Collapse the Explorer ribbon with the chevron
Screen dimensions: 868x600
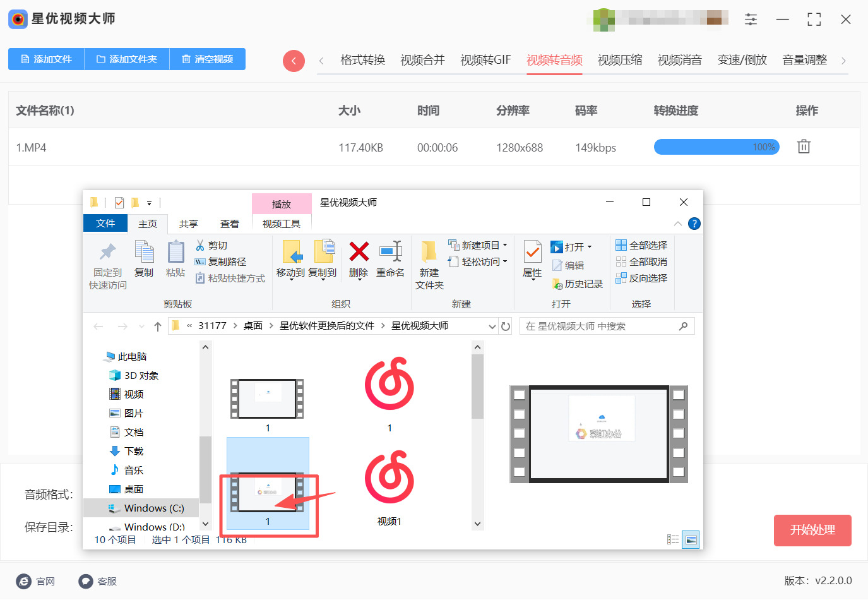coord(677,224)
